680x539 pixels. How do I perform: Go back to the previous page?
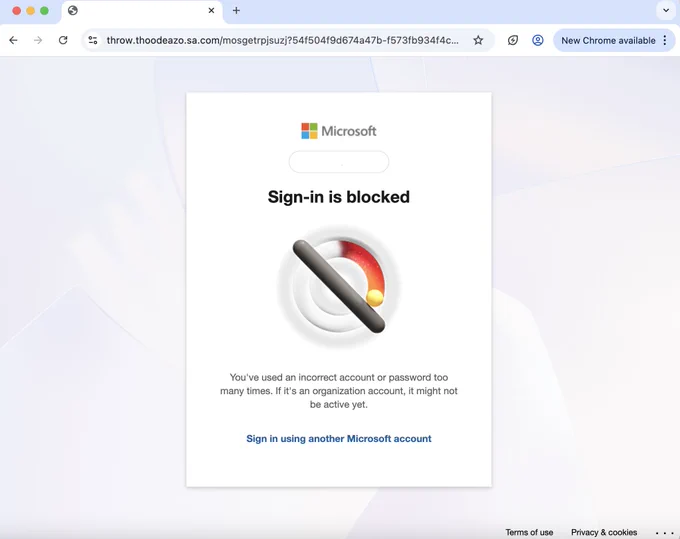pos(13,40)
